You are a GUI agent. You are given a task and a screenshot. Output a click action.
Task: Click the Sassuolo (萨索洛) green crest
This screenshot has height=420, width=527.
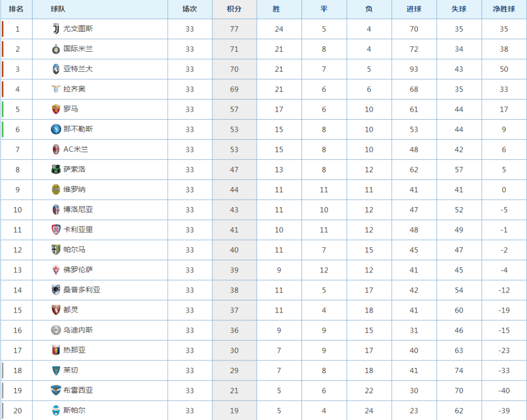[56, 169]
